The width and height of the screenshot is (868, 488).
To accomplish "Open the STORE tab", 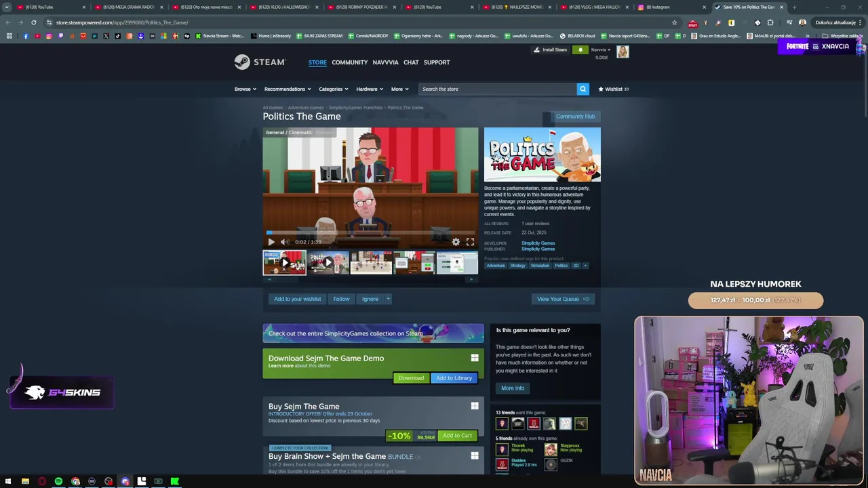I will coord(317,62).
